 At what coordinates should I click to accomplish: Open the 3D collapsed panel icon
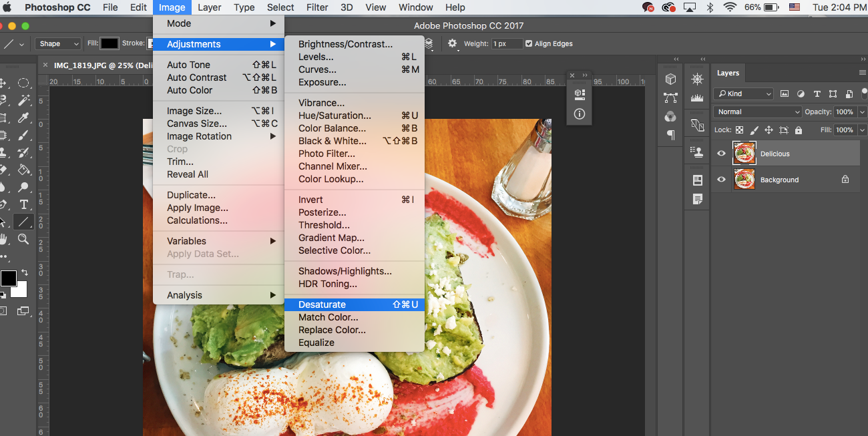[x=670, y=79]
